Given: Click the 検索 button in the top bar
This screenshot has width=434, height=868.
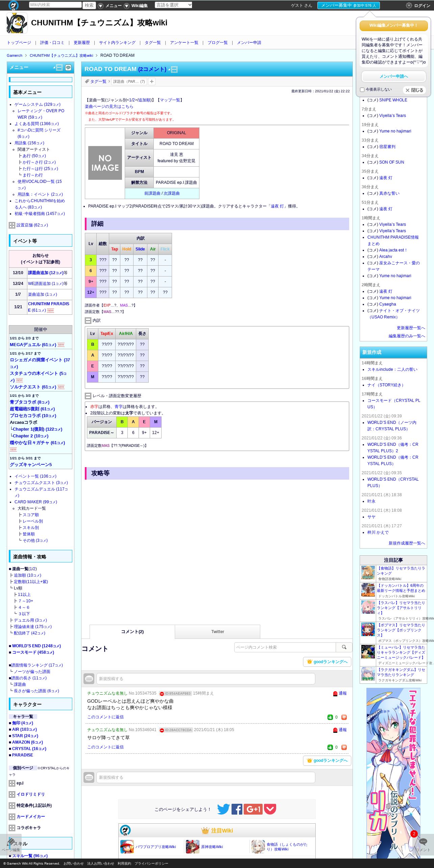Looking at the screenshot, I should click(89, 5).
